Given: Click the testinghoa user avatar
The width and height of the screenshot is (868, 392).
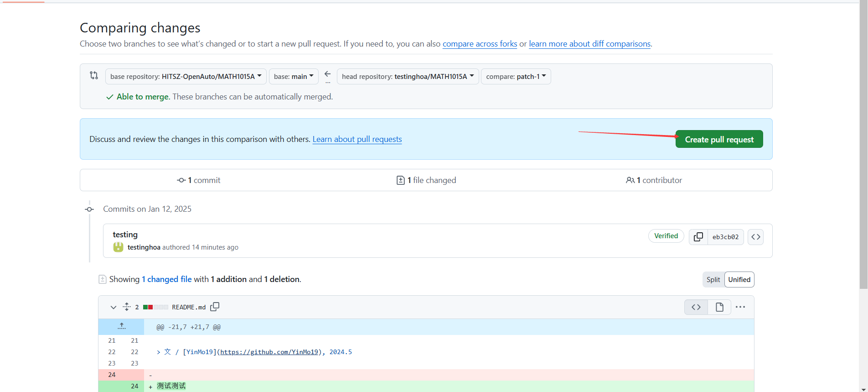Looking at the screenshot, I should click(118, 247).
